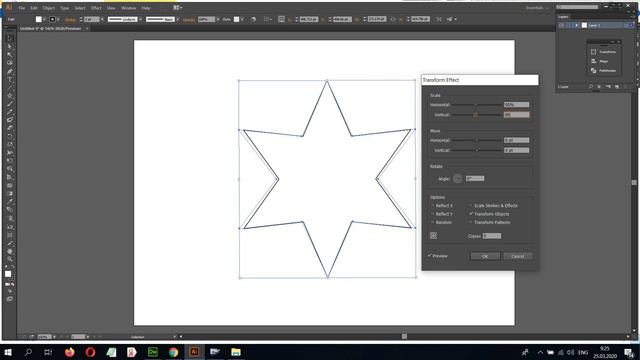Uncheck the Transform Objects checkbox
The height and width of the screenshot is (360, 640).
click(x=471, y=214)
